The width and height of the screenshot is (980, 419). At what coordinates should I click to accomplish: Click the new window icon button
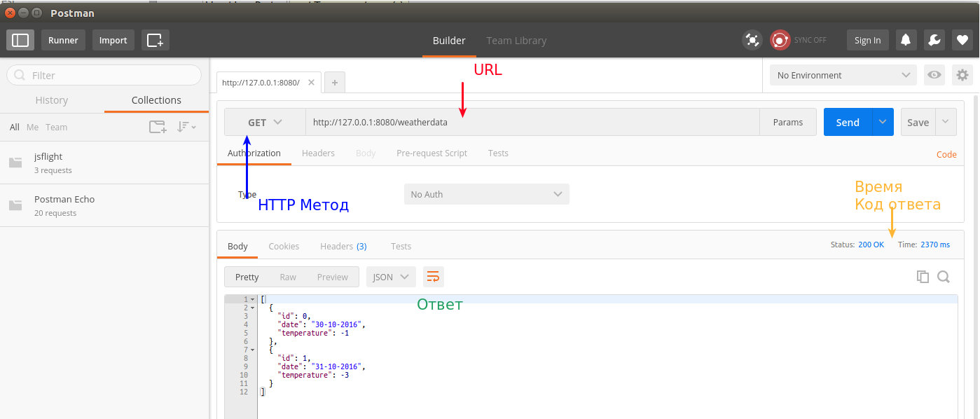click(x=155, y=41)
